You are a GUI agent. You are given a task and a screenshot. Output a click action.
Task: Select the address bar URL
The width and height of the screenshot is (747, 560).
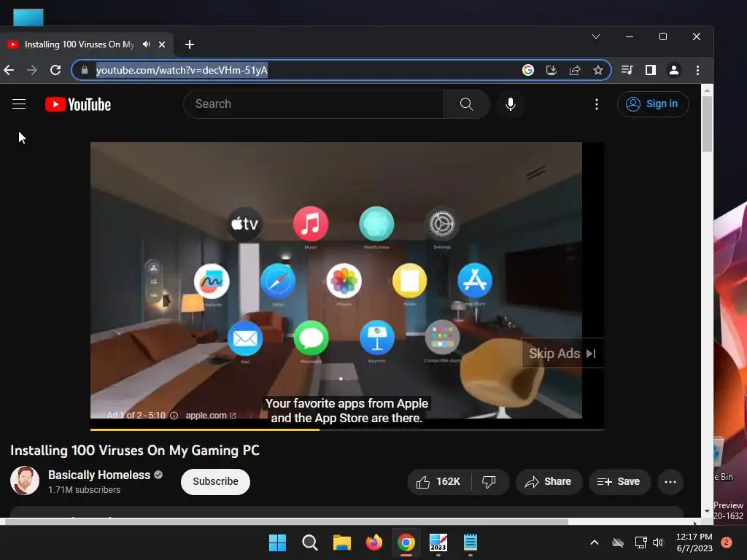[182, 70]
